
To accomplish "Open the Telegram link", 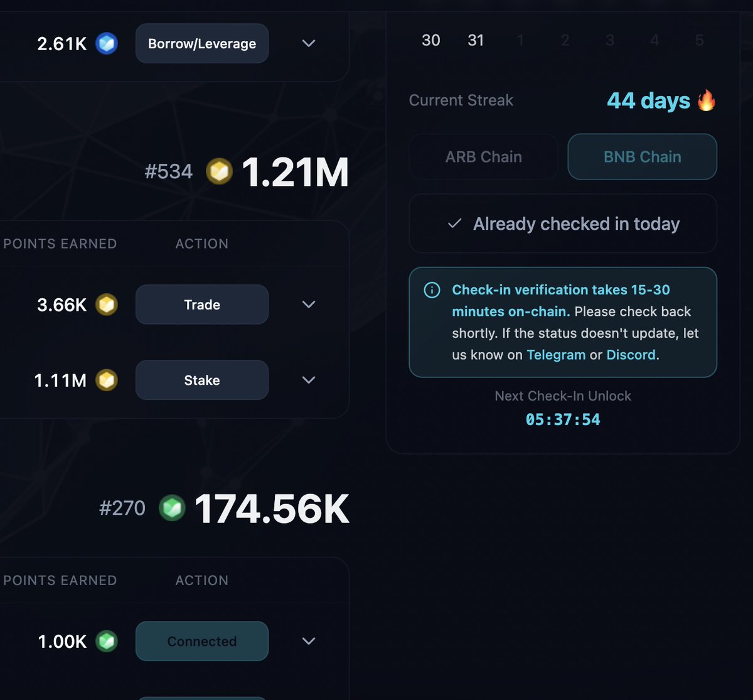I will click(x=556, y=355).
